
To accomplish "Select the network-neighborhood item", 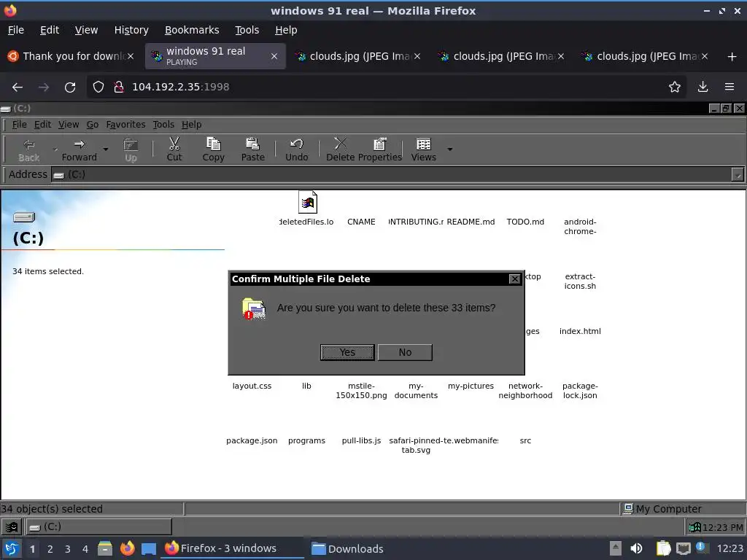I will coord(525,391).
